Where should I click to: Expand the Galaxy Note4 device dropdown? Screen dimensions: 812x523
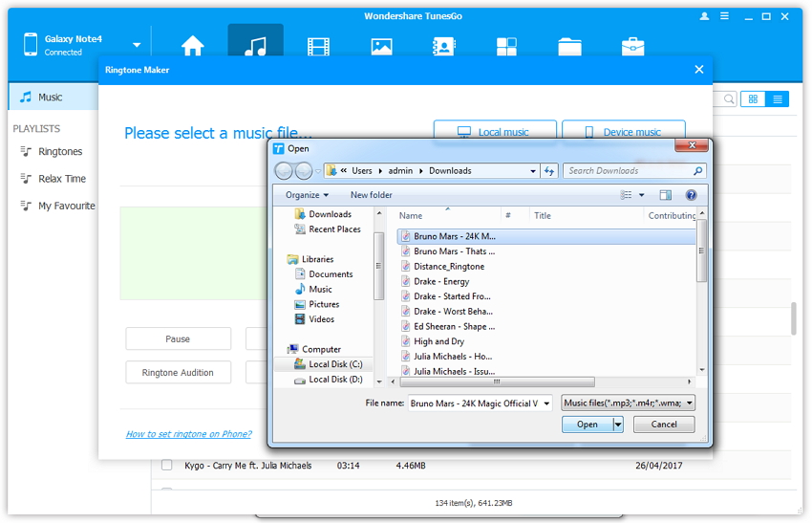coord(137,45)
